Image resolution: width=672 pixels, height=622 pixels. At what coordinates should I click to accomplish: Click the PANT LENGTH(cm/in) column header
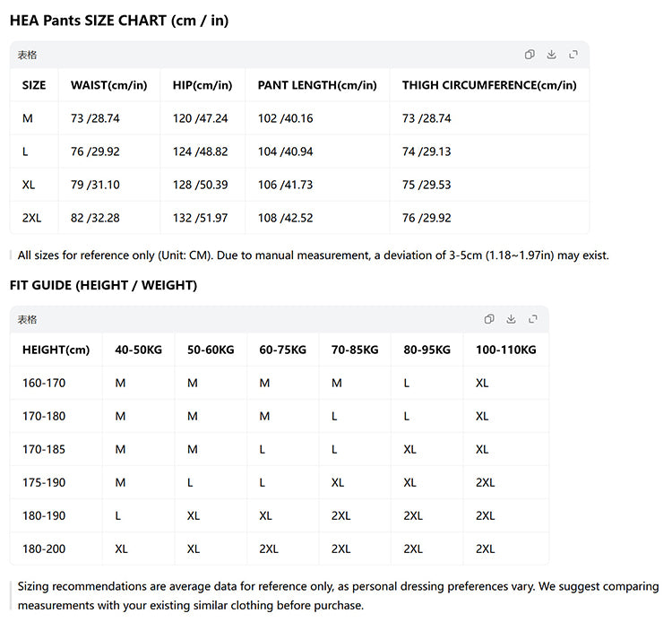coord(317,85)
